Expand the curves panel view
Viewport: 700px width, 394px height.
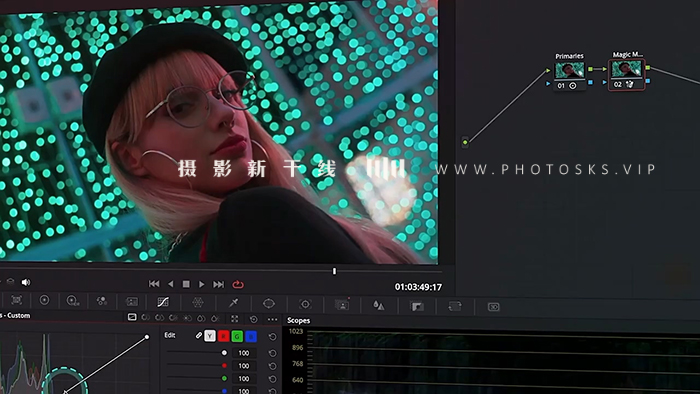pos(234,319)
